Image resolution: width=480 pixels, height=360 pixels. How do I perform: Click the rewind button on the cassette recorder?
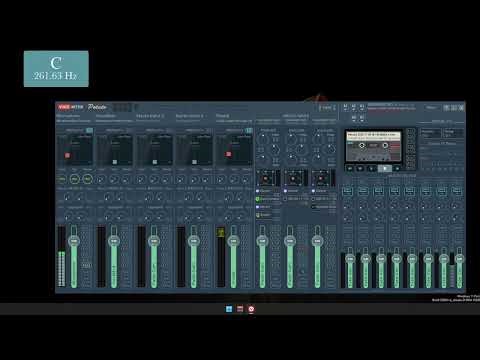pyautogui.click(x=350, y=169)
